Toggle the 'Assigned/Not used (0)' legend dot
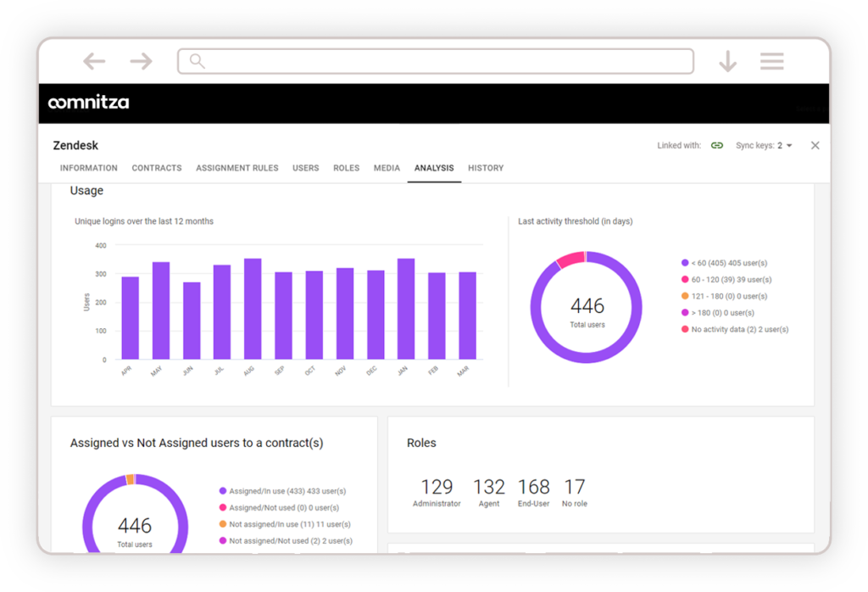The image size is (868, 592). [223, 508]
